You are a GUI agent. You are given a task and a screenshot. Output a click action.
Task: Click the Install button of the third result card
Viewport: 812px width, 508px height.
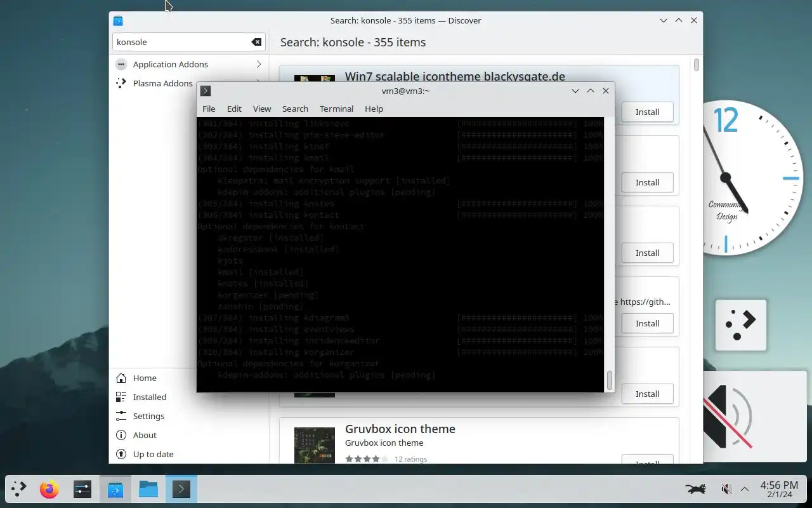(647, 253)
